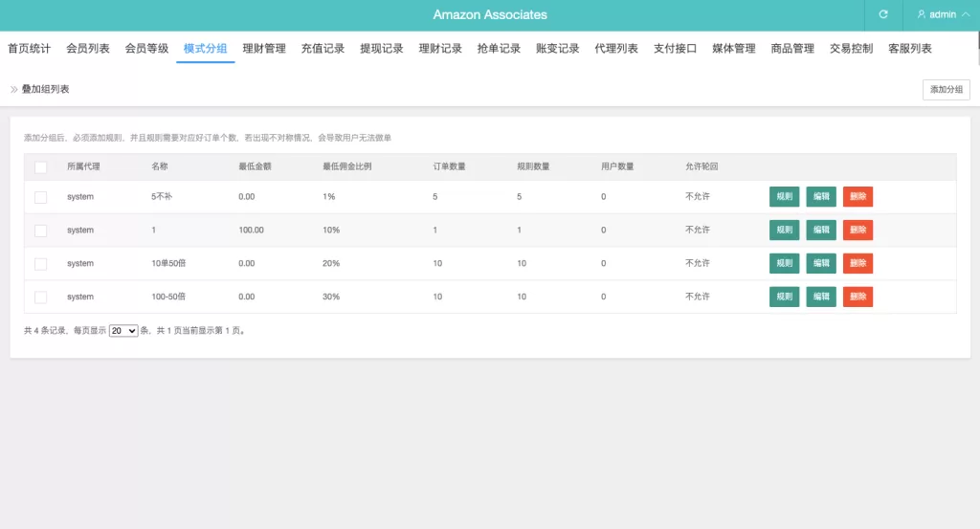Open the 支付接口 tab
Viewport: 980px width, 529px height.
coord(675,49)
